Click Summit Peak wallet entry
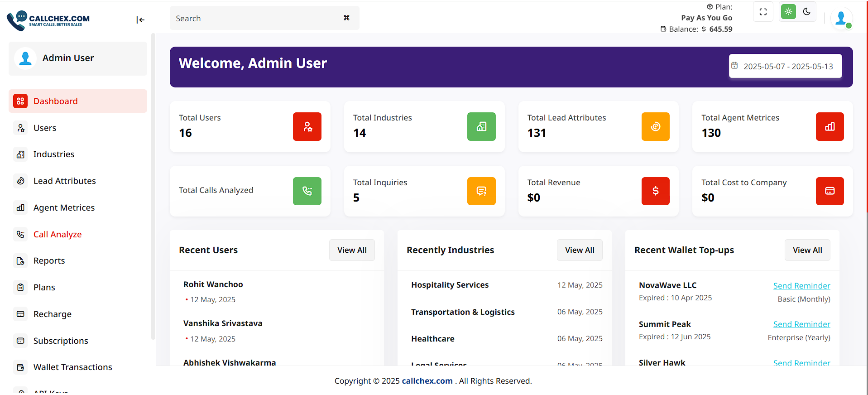This screenshot has width=868, height=395. tap(665, 324)
